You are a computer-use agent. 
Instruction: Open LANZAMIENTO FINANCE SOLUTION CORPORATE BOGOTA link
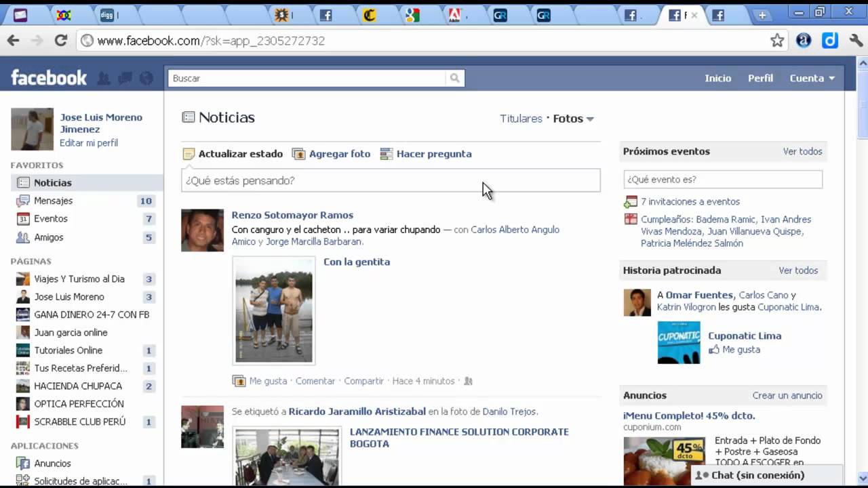pyautogui.click(x=459, y=438)
